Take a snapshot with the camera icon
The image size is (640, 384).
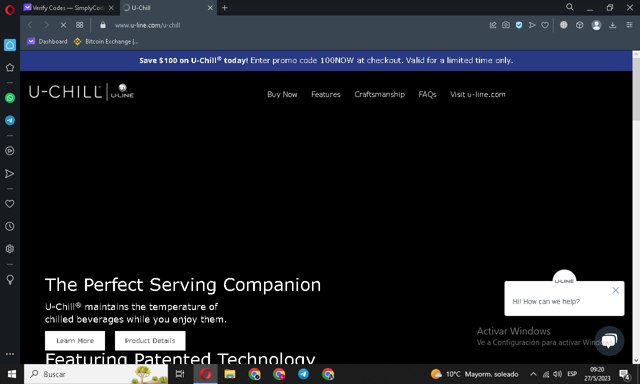tap(506, 25)
